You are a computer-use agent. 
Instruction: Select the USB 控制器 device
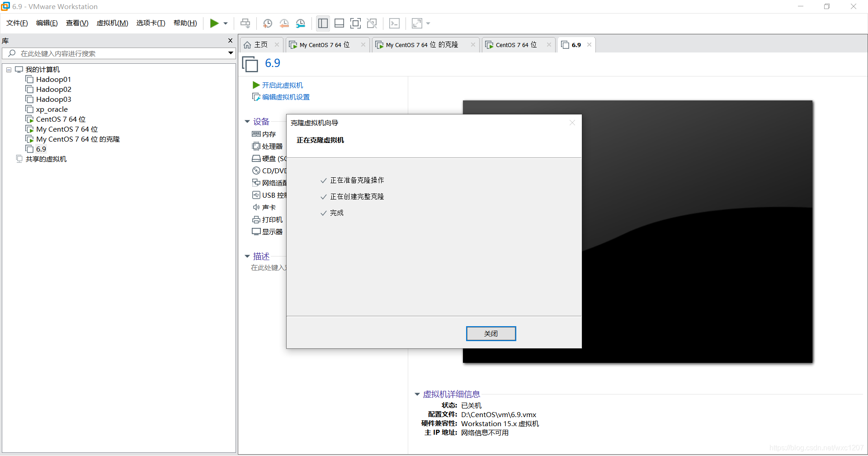coord(269,195)
